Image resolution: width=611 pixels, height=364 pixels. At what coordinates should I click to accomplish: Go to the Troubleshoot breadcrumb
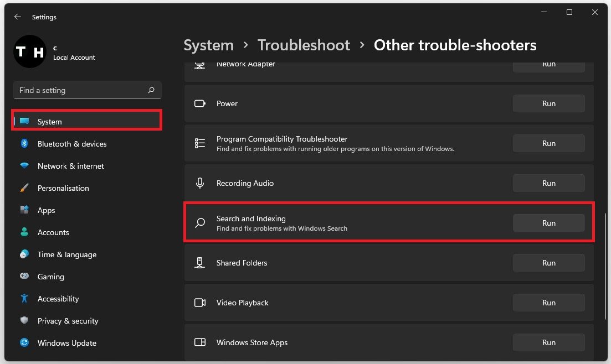pyautogui.click(x=304, y=45)
